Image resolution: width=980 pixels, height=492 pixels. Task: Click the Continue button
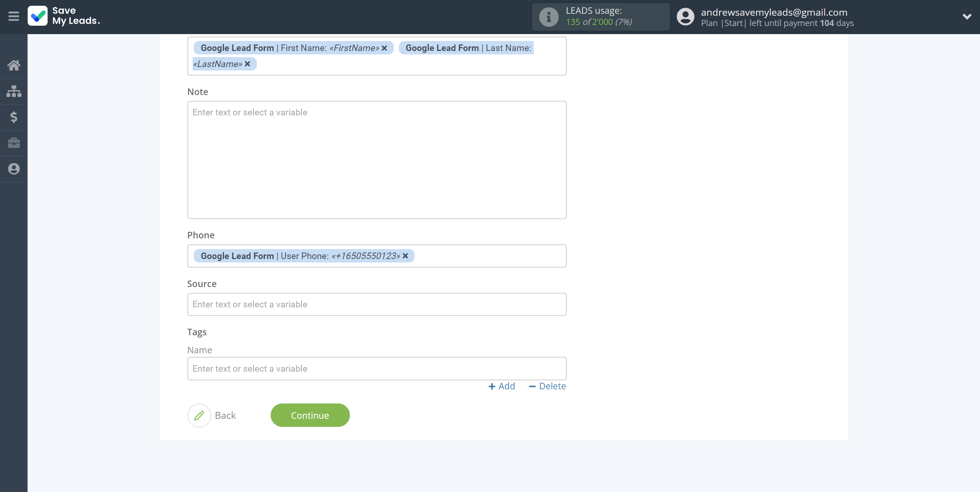tap(310, 415)
